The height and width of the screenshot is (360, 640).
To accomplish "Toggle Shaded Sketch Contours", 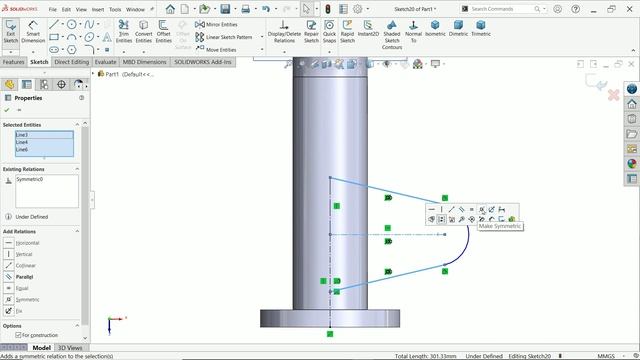I will coord(392,35).
